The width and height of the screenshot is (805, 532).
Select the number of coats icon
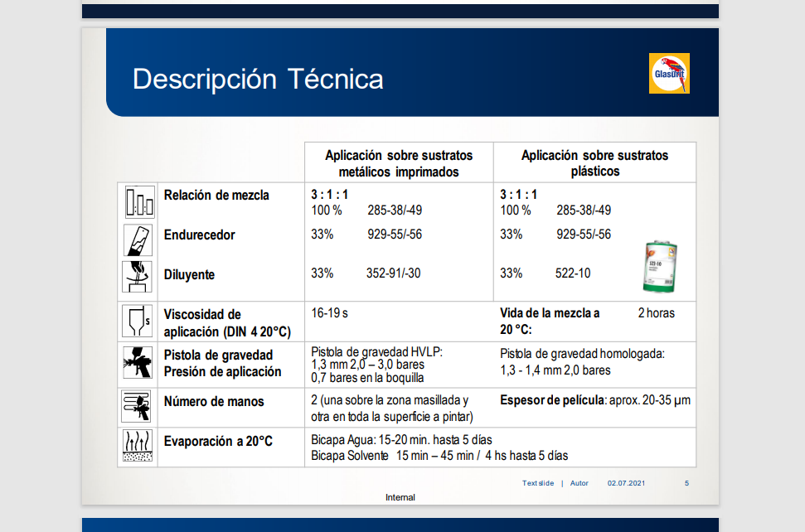point(138,405)
